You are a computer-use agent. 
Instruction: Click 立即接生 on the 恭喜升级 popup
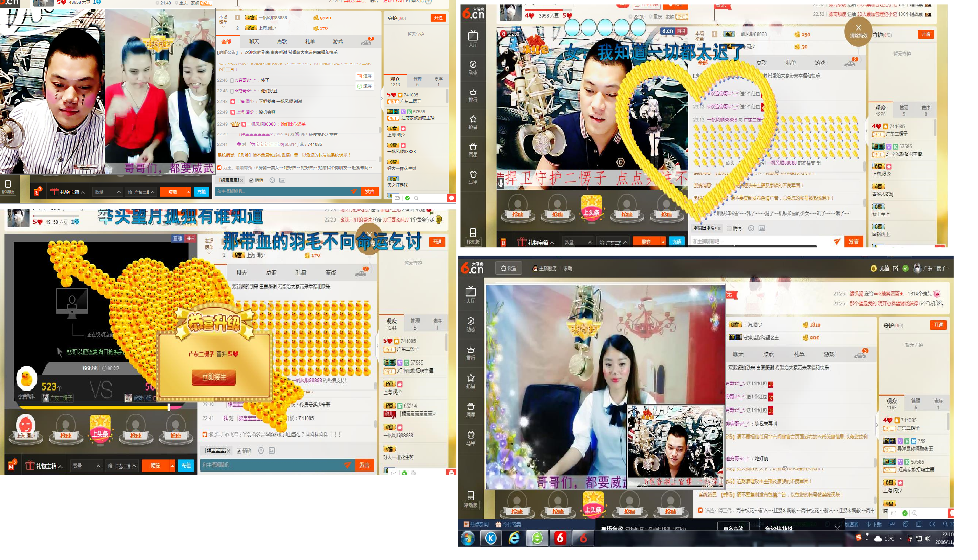pyautogui.click(x=214, y=377)
